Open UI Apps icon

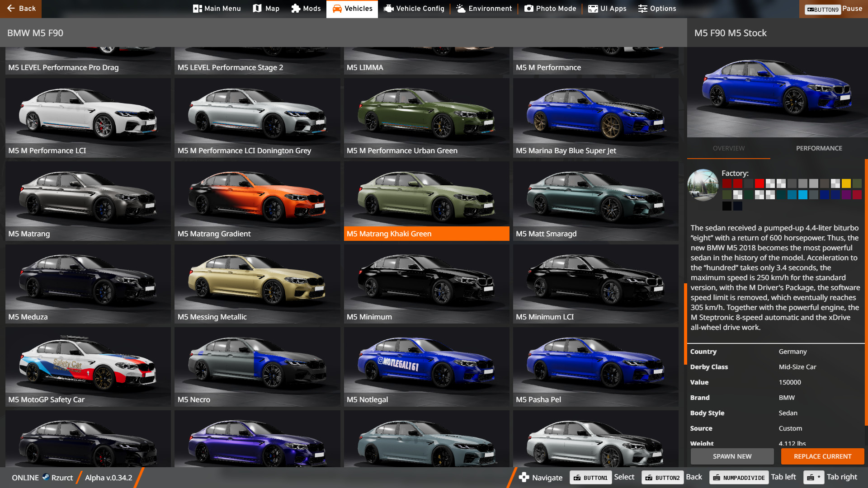pyautogui.click(x=593, y=9)
